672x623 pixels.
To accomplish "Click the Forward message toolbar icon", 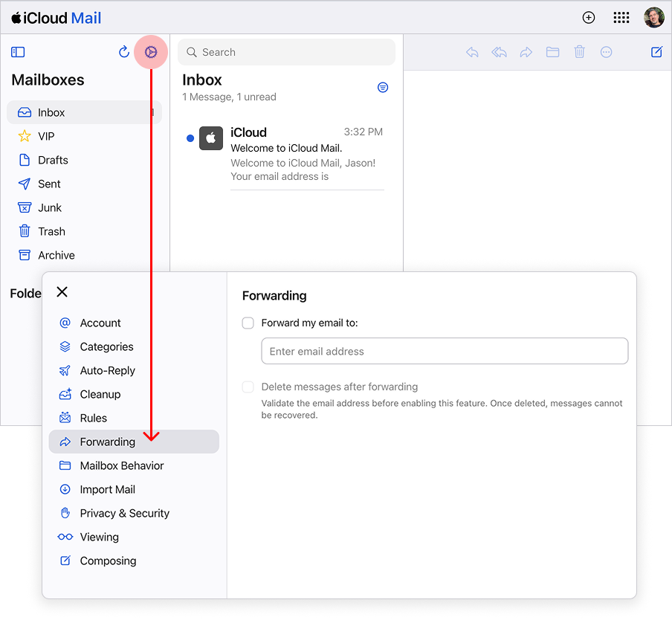I will coord(526,52).
